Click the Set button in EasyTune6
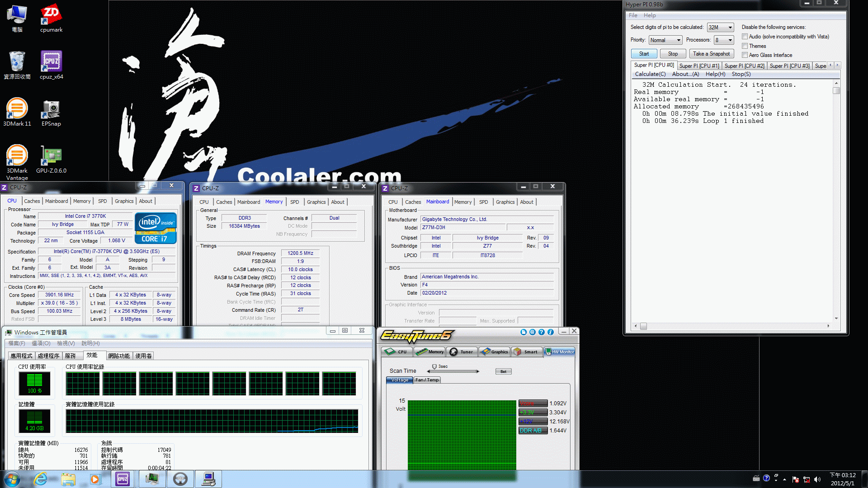 (503, 371)
